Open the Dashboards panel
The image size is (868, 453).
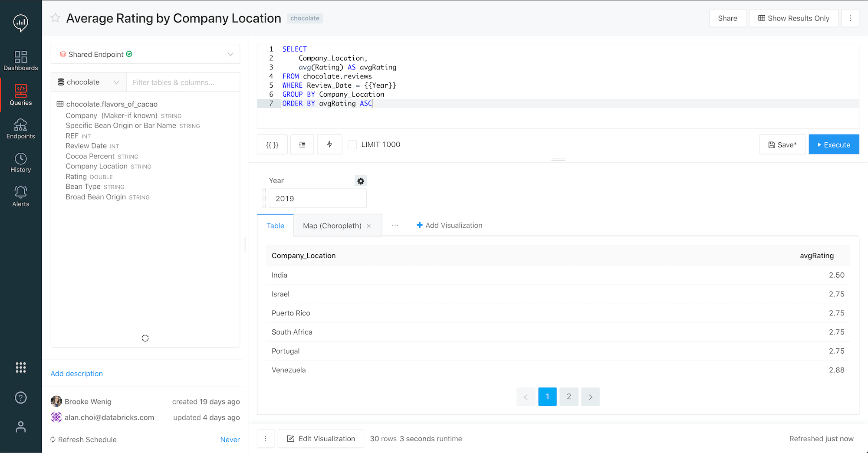[x=20, y=61]
